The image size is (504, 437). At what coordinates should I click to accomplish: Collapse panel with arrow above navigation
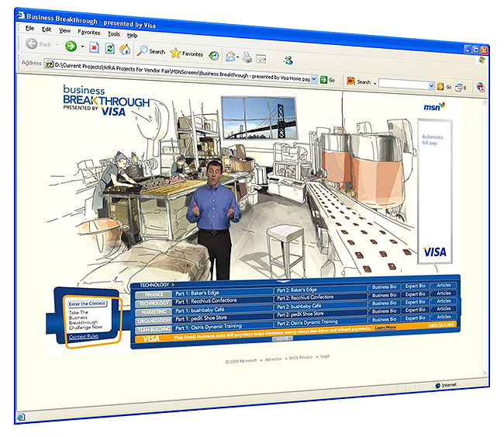point(283,283)
